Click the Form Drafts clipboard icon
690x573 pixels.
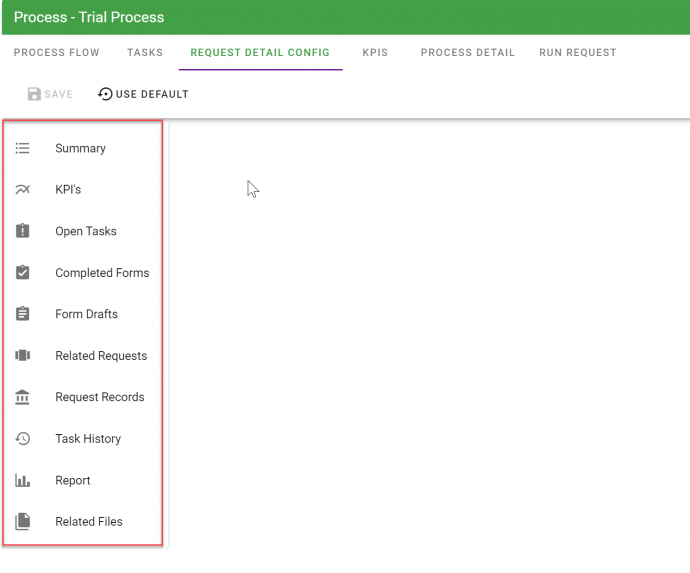pyautogui.click(x=23, y=314)
